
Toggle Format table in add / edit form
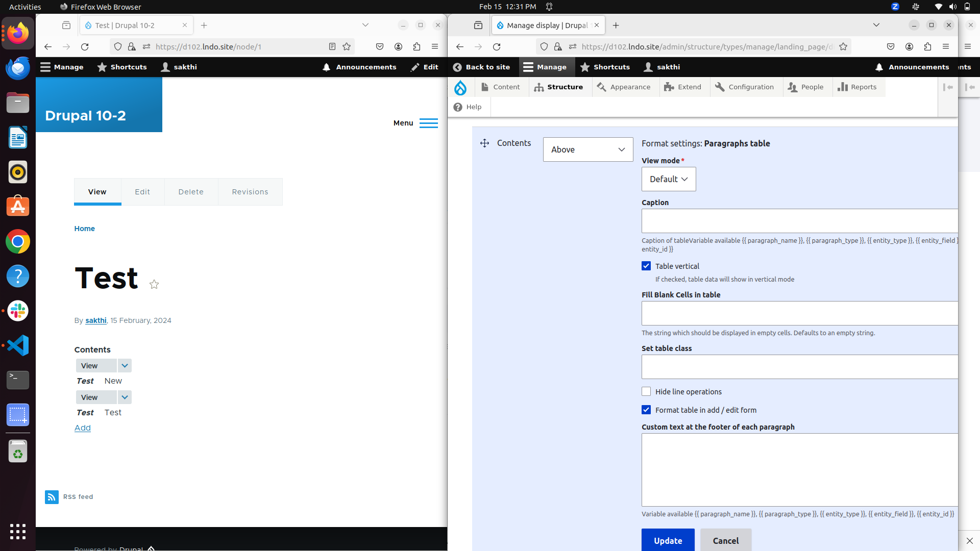click(646, 410)
